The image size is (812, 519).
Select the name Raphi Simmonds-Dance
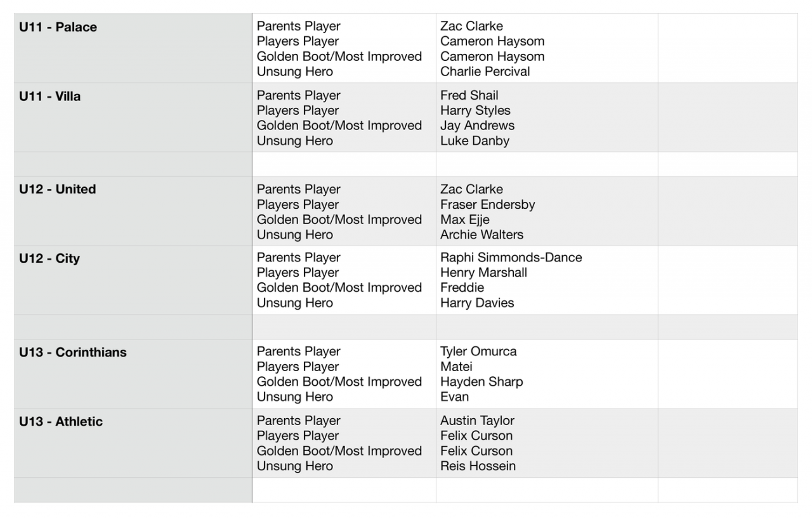(511, 258)
